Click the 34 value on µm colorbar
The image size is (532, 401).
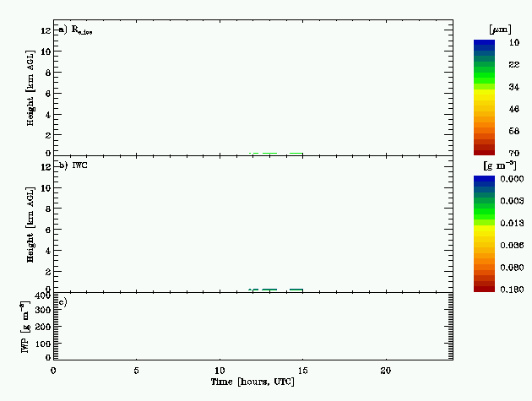point(514,87)
